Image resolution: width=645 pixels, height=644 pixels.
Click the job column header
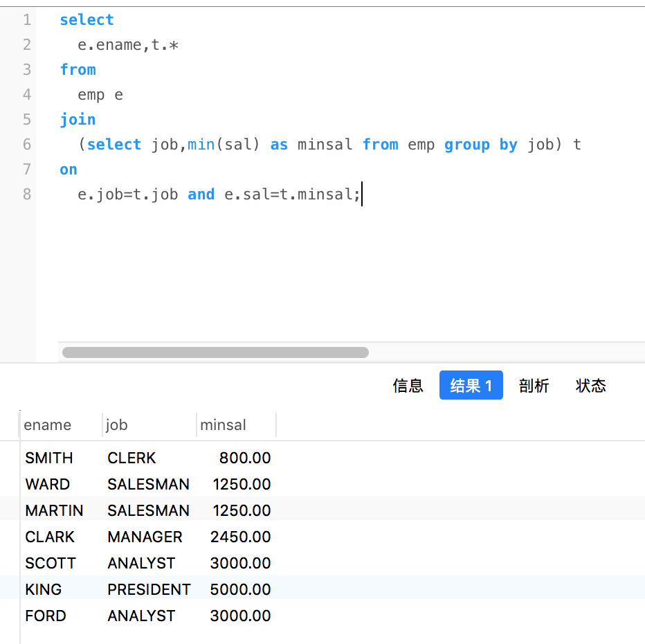coord(116,424)
